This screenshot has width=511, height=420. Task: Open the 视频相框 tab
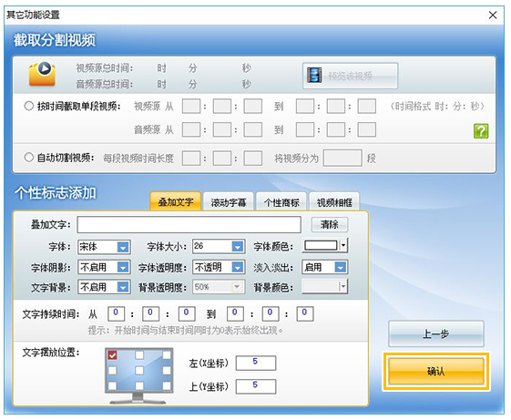(334, 202)
